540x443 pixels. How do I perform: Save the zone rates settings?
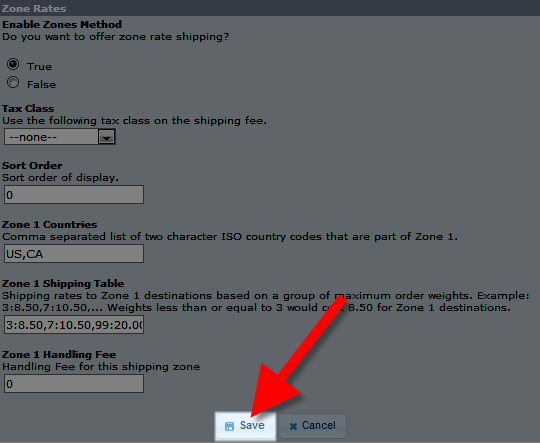click(x=246, y=426)
